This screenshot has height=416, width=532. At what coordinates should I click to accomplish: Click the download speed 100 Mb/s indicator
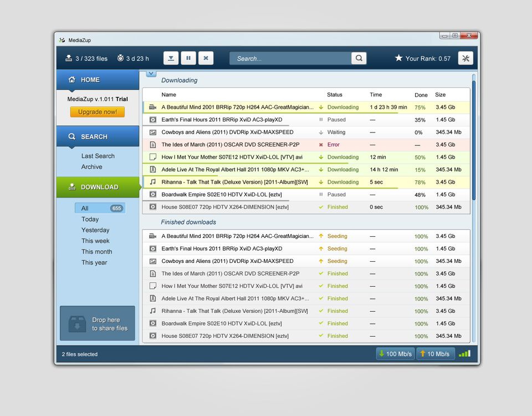pos(395,354)
